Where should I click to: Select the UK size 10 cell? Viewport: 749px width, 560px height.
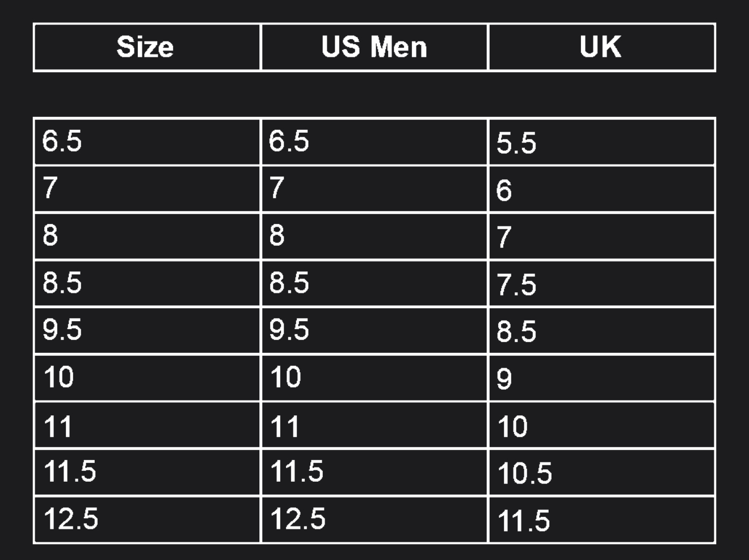(x=601, y=426)
